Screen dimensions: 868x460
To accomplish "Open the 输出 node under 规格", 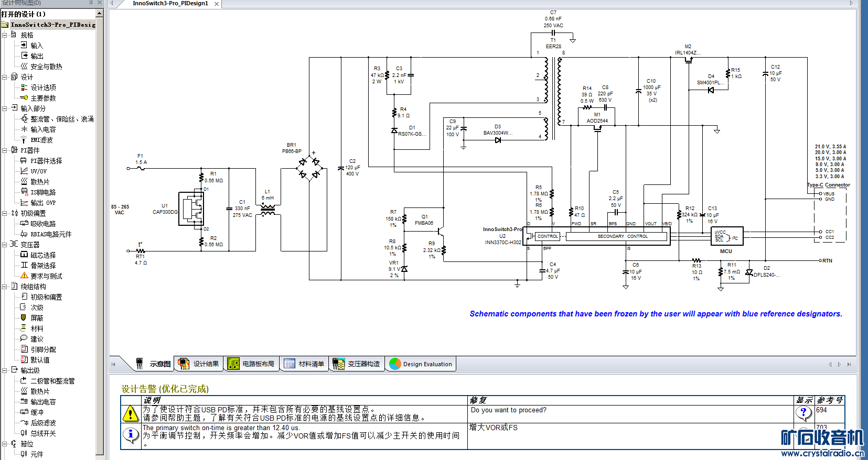I will (x=37, y=56).
